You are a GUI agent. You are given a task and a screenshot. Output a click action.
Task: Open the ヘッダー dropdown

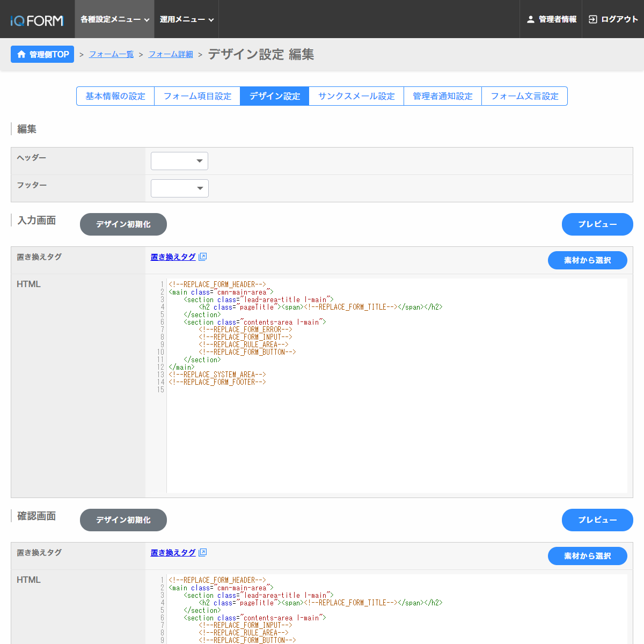[x=179, y=161]
